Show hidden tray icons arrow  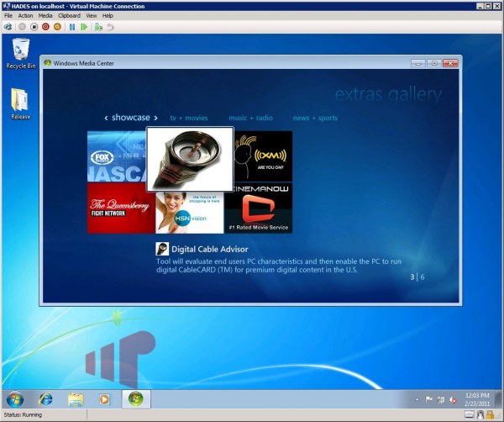[x=417, y=400]
